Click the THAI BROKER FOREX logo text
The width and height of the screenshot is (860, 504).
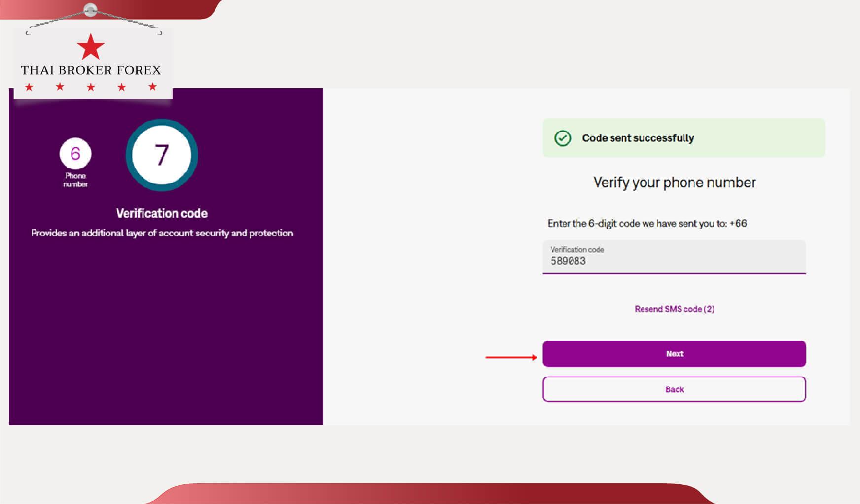click(91, 70)
